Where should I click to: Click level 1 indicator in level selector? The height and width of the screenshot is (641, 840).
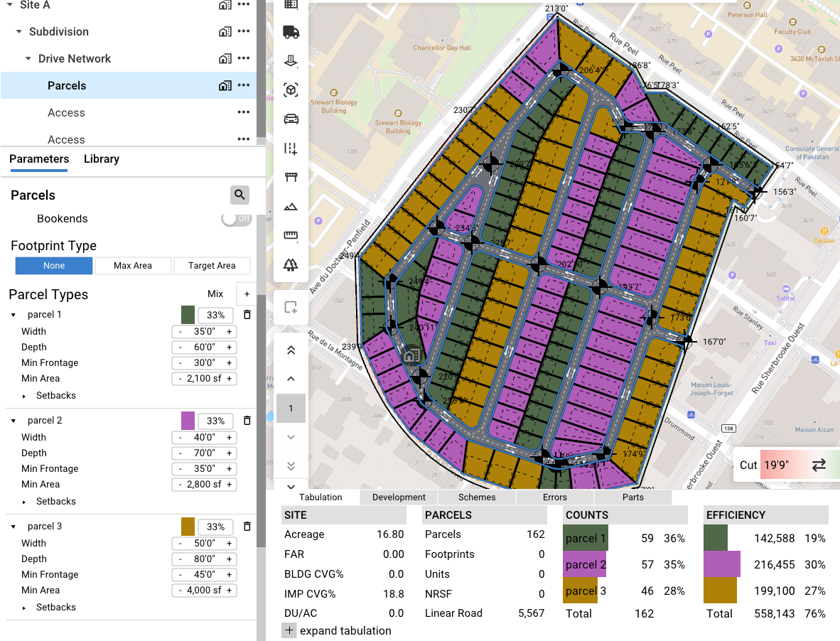pos(291,408)
